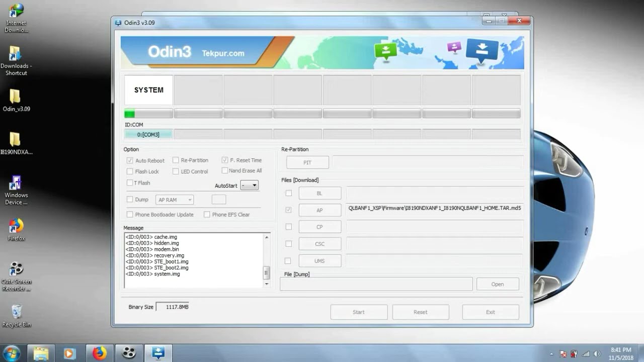Select the system.img line in Message log
Image resolution: width=644 pixels, height=362 pixels.
pyautogui.click(x=152, y=274)
